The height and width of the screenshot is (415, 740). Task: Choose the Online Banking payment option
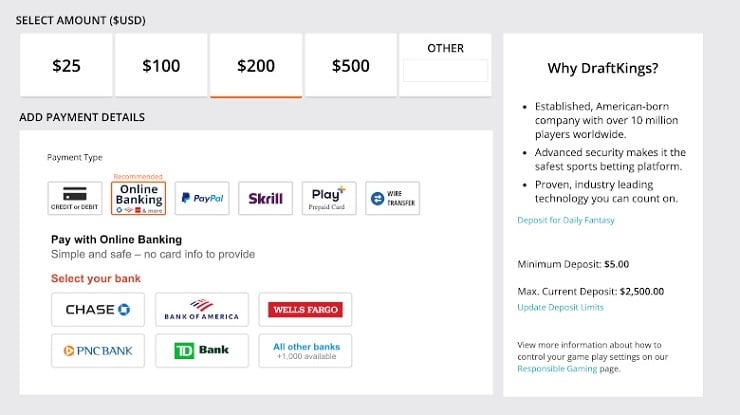(139, 198)
